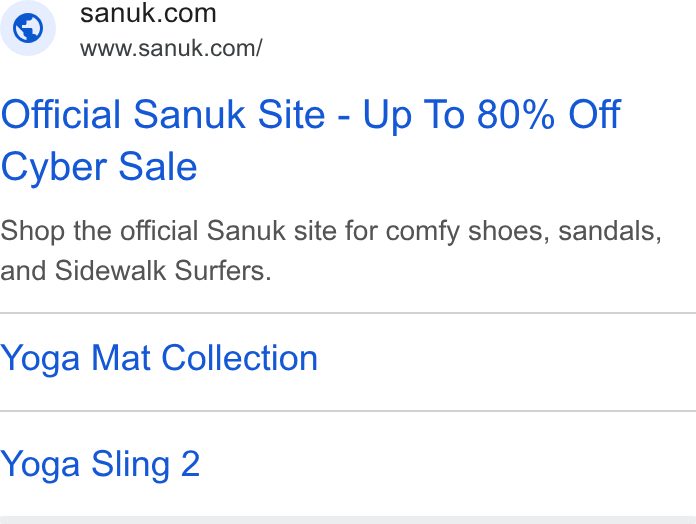Image resolution: width=696 pixels, height=524 pixels.
Task: Click the divider above Yoga Mat Collection
Action: click(x=348, y=313)
